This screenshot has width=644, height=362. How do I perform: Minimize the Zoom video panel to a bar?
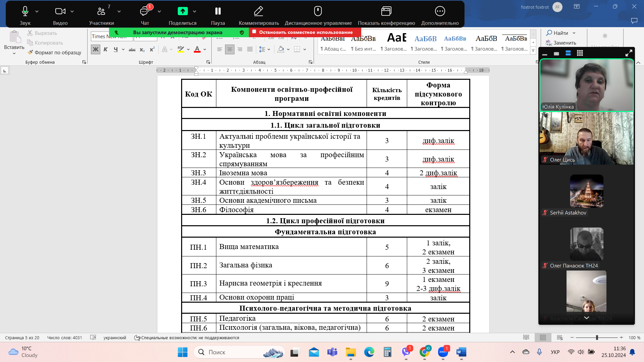pos(545,54)
